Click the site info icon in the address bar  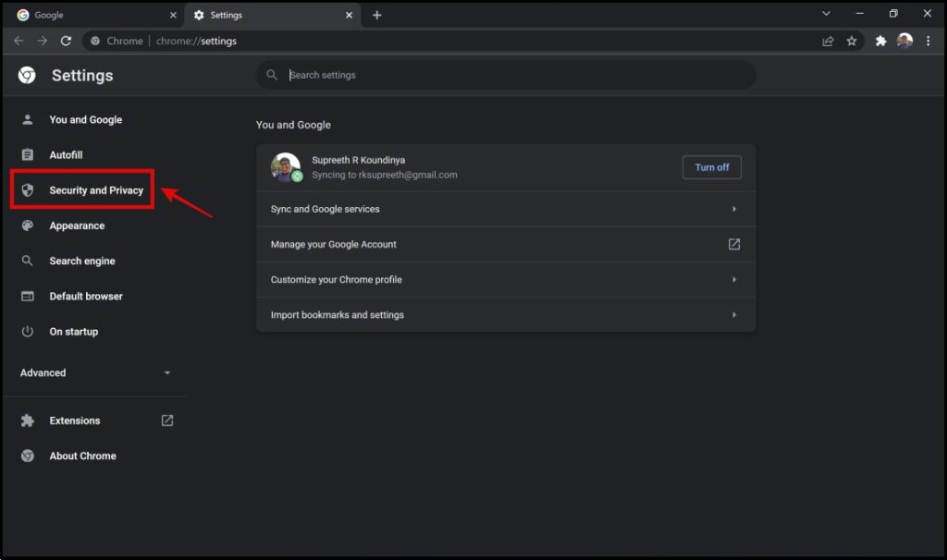coord(95,41)
